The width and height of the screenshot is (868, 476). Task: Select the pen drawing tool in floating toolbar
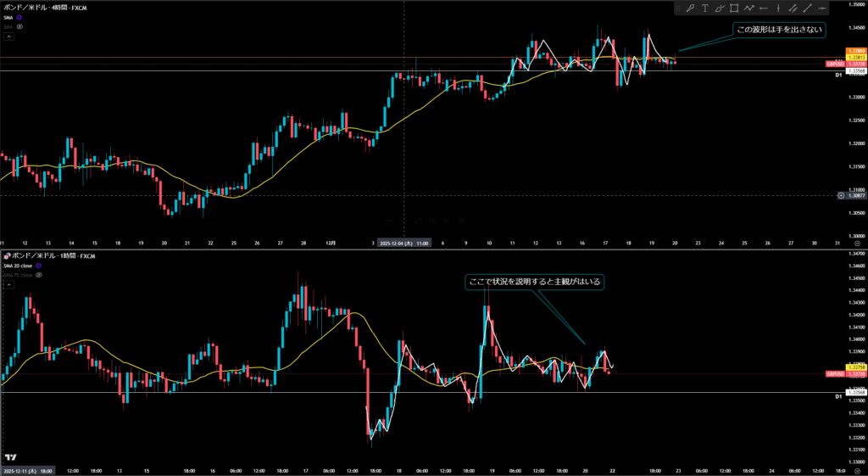coord(691,8)
